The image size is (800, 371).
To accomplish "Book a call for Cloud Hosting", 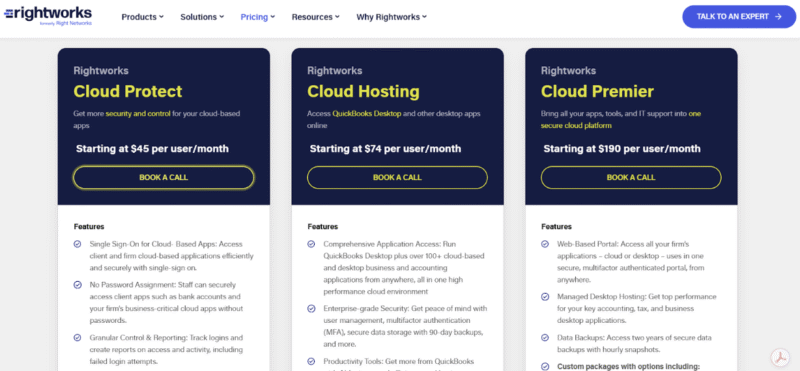I will (x=397, y=178).
